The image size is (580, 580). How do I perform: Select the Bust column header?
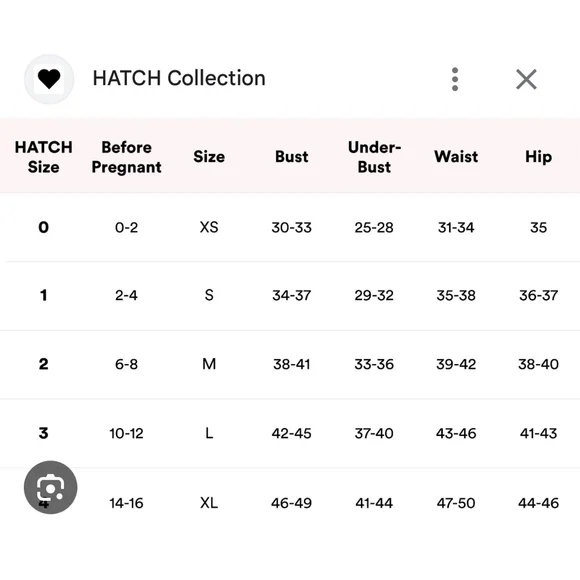(x=291, y=157)
